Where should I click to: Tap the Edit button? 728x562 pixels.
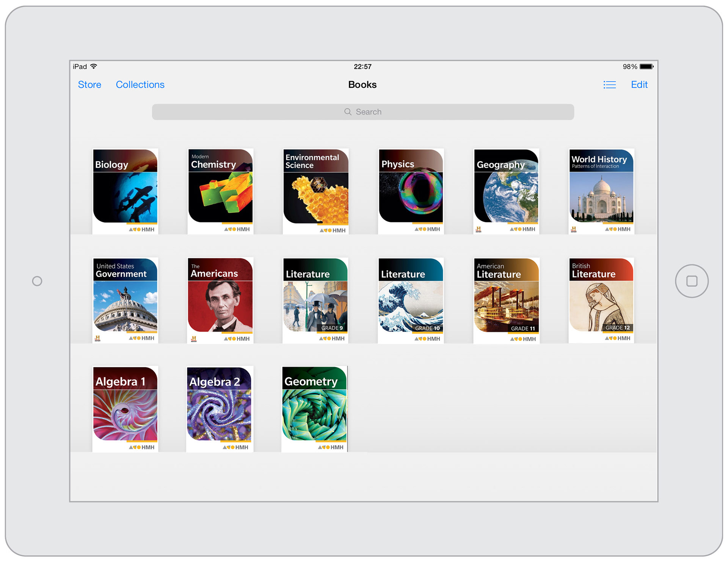[x=639, y=85]
